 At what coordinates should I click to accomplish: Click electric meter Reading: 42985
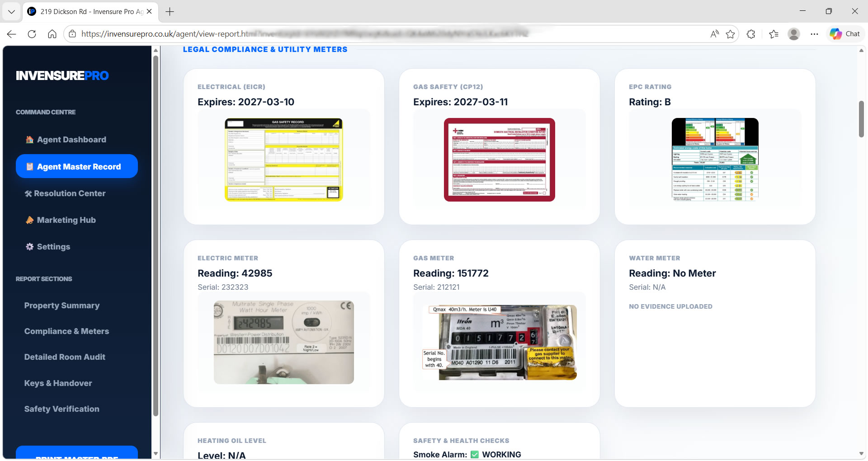click(235, 273)
